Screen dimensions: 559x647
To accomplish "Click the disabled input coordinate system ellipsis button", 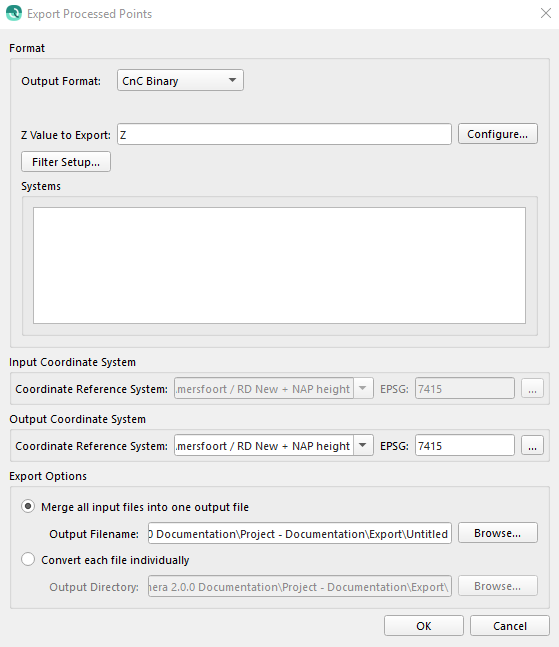I will tap(532, 388).
